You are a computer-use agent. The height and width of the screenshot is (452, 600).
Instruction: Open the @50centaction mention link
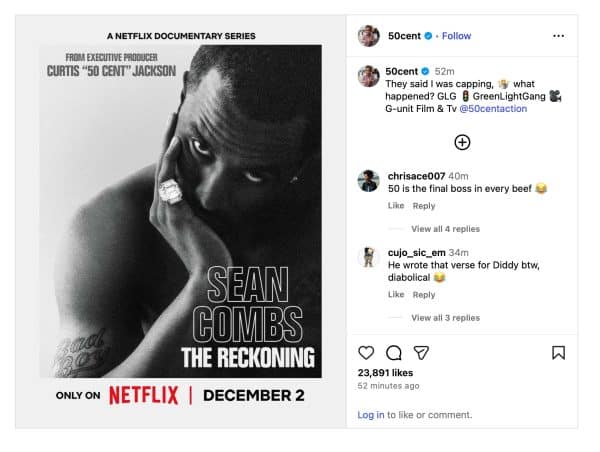pos(494,109)
